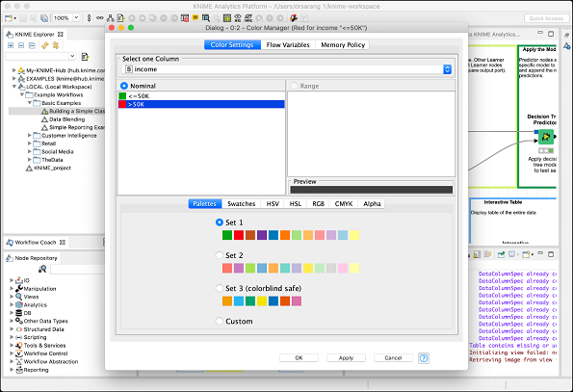Click the workflow configure checkmark toolbar icon
This screenshot has width=573, height=392.
coord(120,18)
